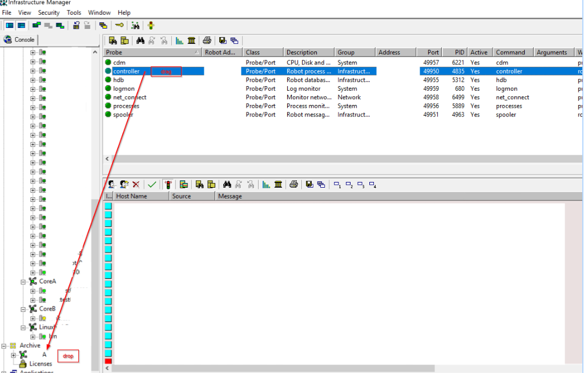This screenshot has height=373, width=588.
Task: Click the padlock icon in the main toolbar
Action: (x=76, y=26)
